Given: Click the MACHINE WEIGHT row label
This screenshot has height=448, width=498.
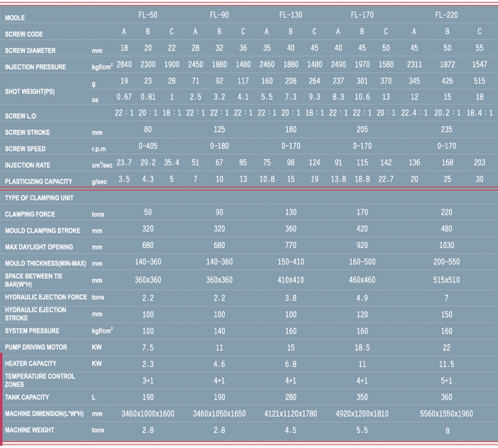Looking at the screenshot, I should click(30, 430).
